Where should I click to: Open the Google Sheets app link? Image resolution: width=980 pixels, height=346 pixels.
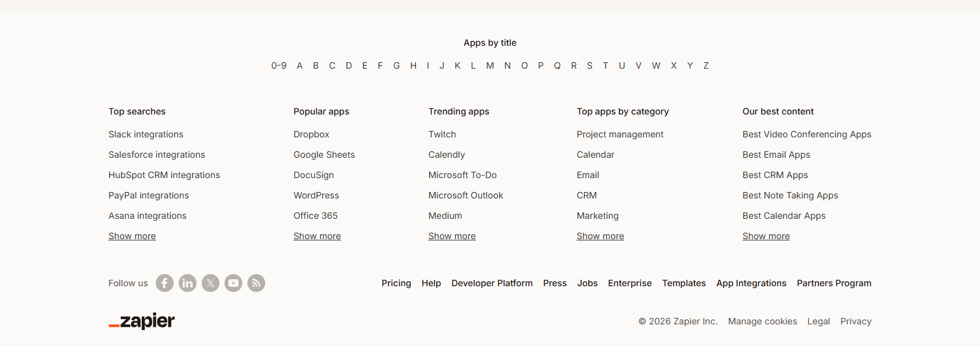point(324,155)
